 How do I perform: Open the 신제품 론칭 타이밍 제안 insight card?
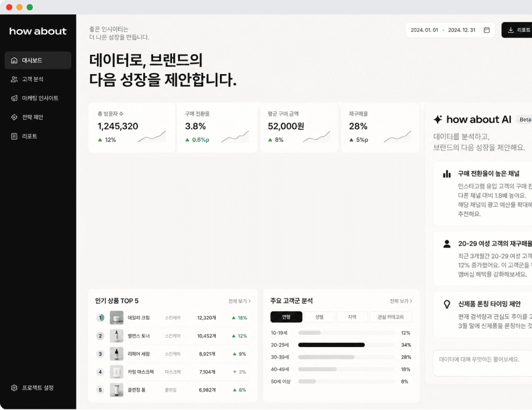coord(483,315)
